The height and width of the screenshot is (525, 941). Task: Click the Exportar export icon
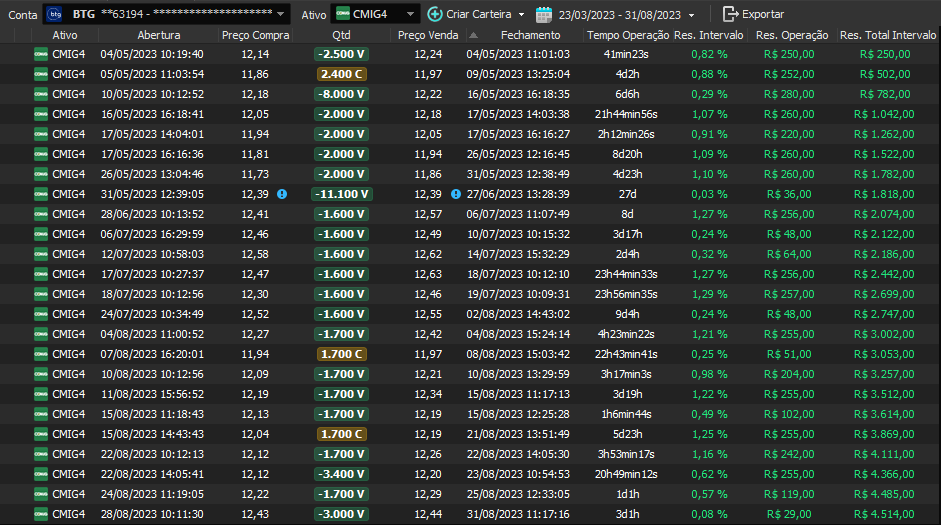click(x=730, y=14)
